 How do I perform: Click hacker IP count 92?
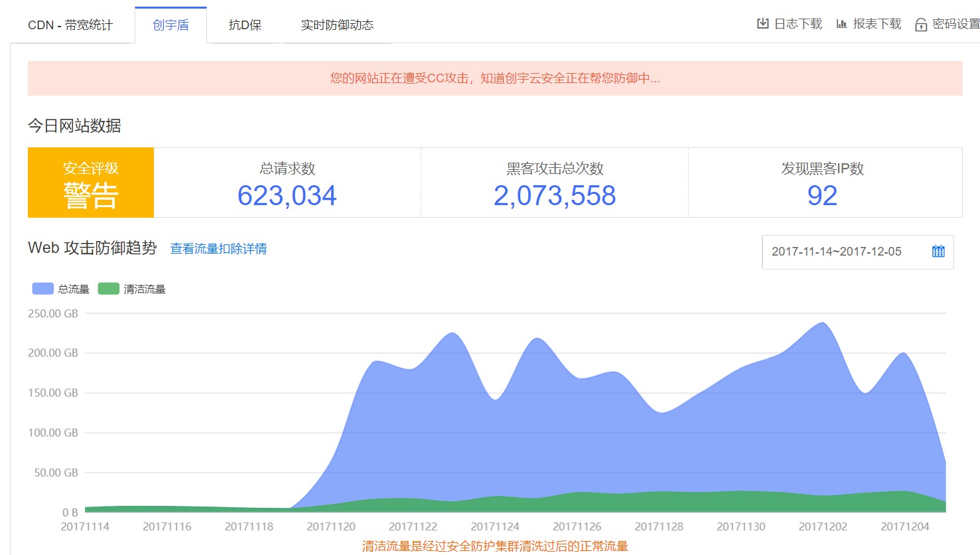[822, 196]
